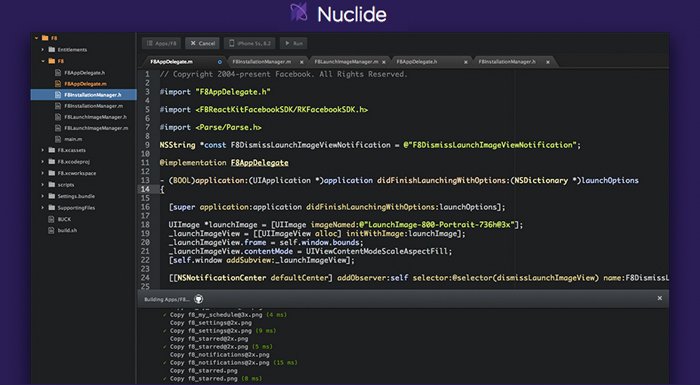Click the Run button in the toolbar
Viewport: 700px width, 385px height.
click(x=294, y=43)
